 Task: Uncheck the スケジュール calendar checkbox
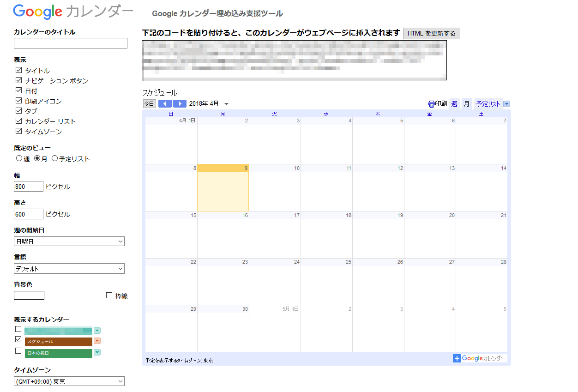point(18,339)
